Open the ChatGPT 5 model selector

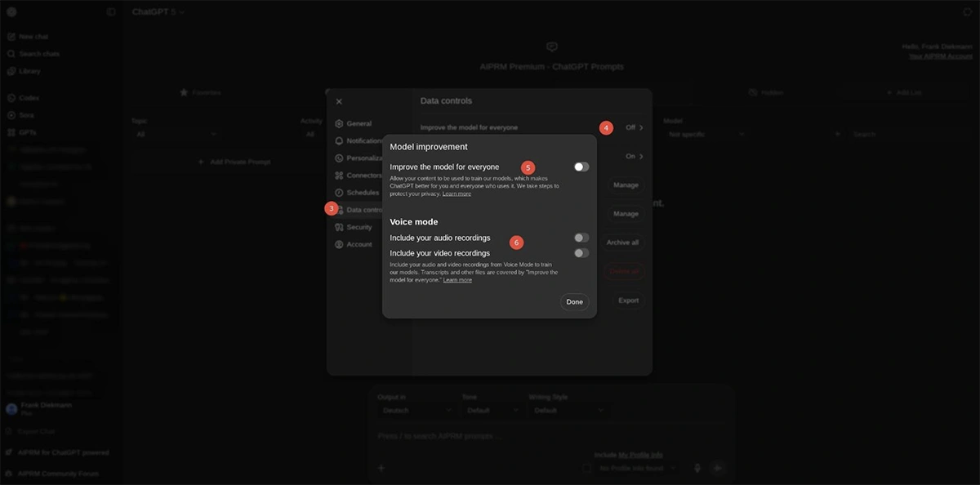pyautogui.click(x=158, y=12)
